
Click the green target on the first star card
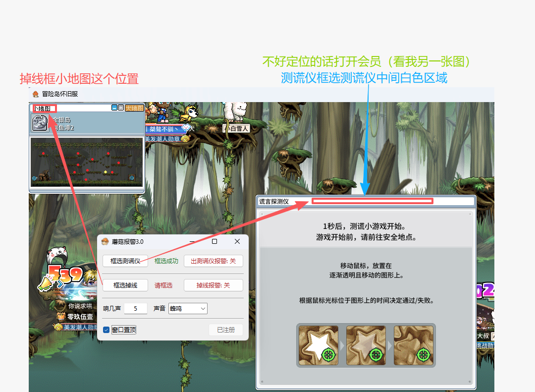[x=328, y=355]
